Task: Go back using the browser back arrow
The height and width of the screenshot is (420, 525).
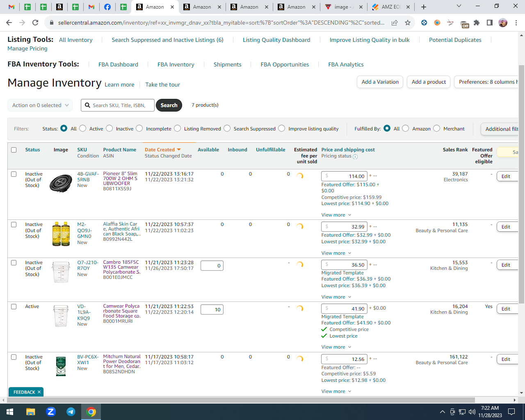Action: coord(9,23)
